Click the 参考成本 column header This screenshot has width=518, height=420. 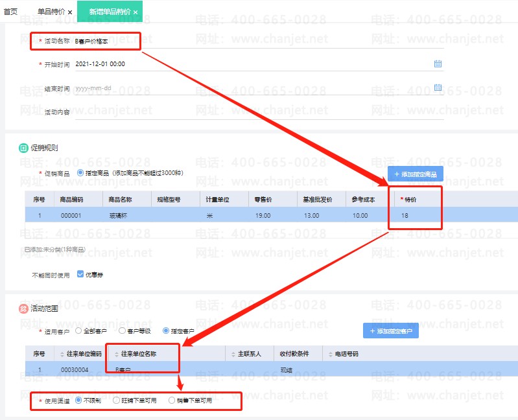pos(363,200)
